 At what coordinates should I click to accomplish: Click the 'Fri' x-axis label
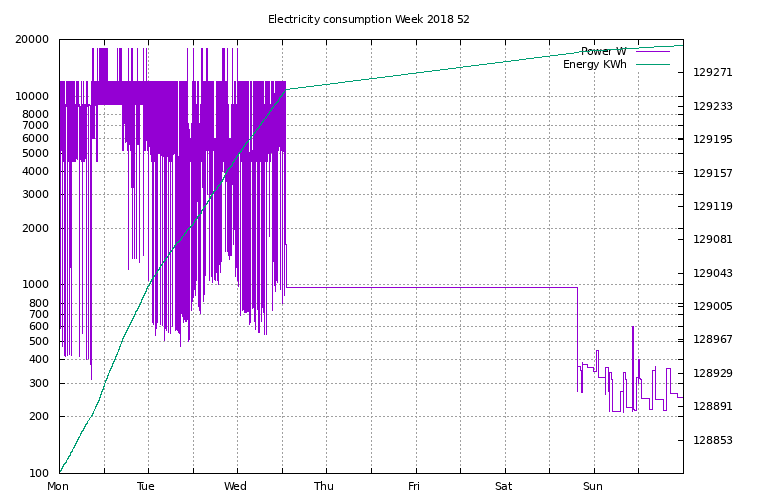point(414,486)
